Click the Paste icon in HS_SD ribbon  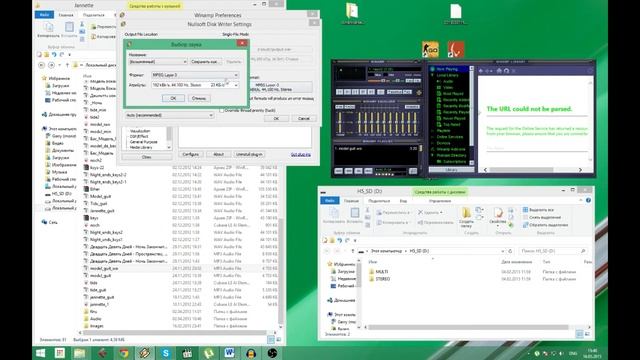click(x=354, y=213)
